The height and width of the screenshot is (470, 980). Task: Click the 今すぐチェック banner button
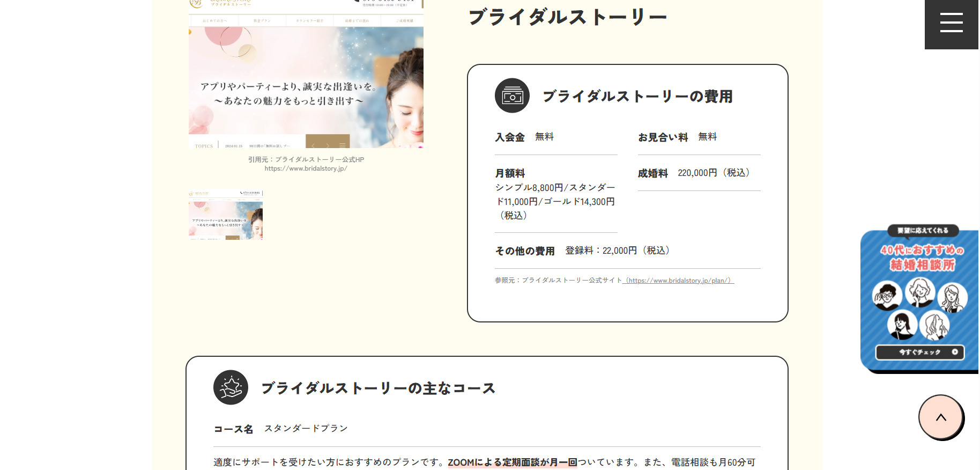920,352
